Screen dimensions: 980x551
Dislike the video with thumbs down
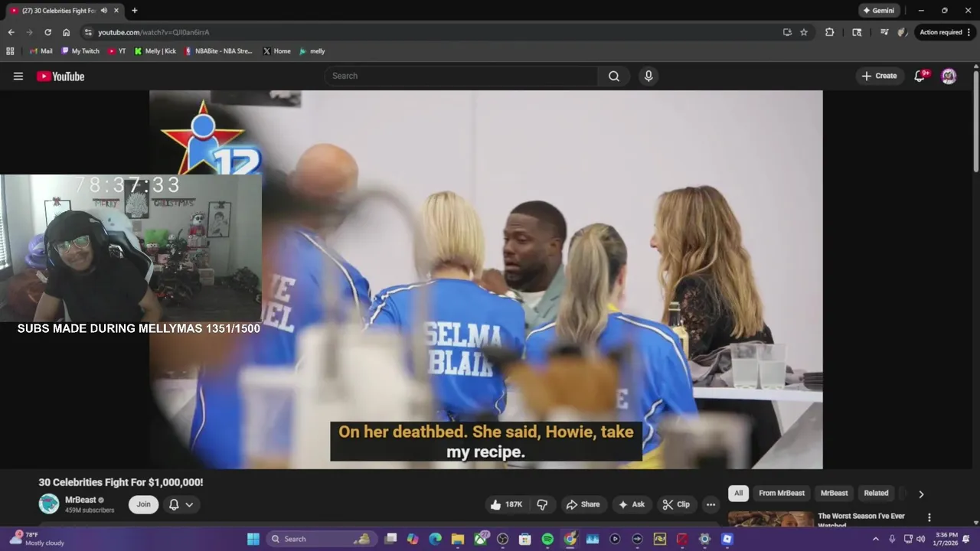coord(542,504)
